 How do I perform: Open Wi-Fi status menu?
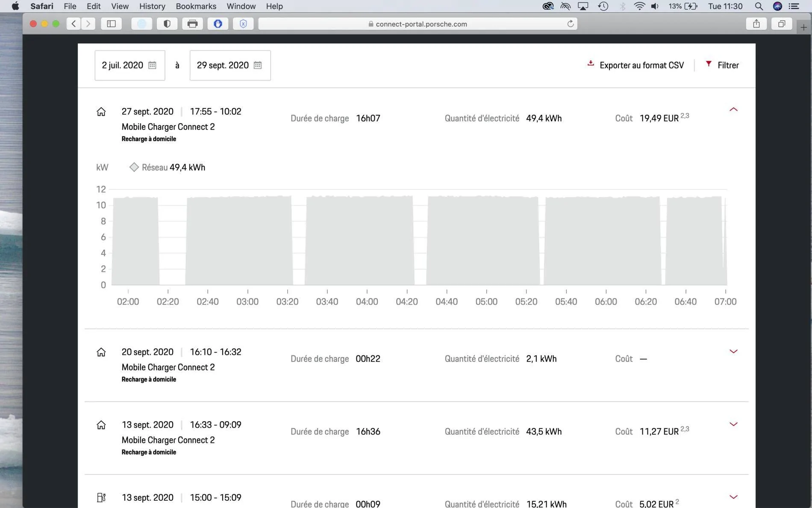tap(639, 6)
